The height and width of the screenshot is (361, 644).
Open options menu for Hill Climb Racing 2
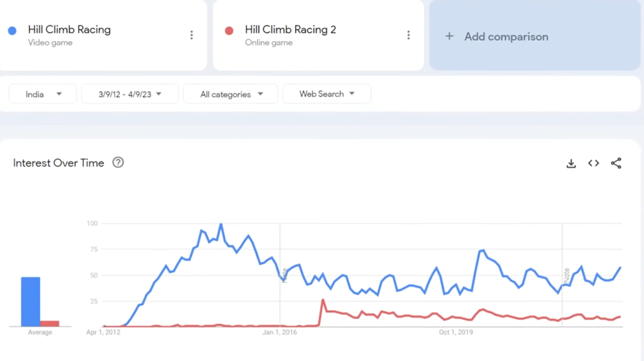[x=408, y=35]
